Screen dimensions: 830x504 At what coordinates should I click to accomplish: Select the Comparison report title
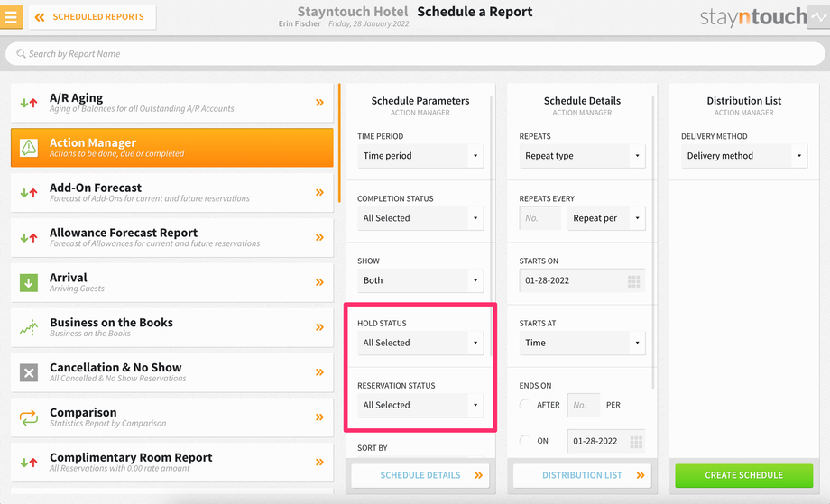pos(83,413)
